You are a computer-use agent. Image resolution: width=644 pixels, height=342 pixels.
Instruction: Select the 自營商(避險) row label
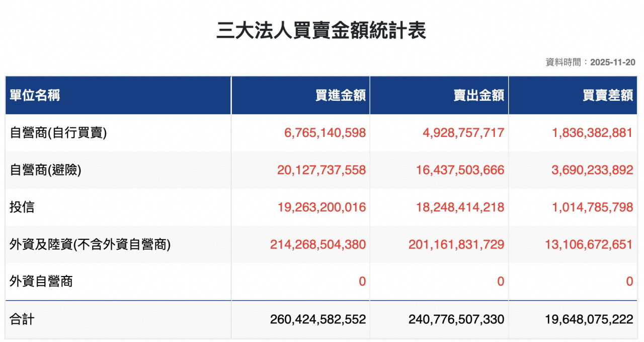click(45, 170)
